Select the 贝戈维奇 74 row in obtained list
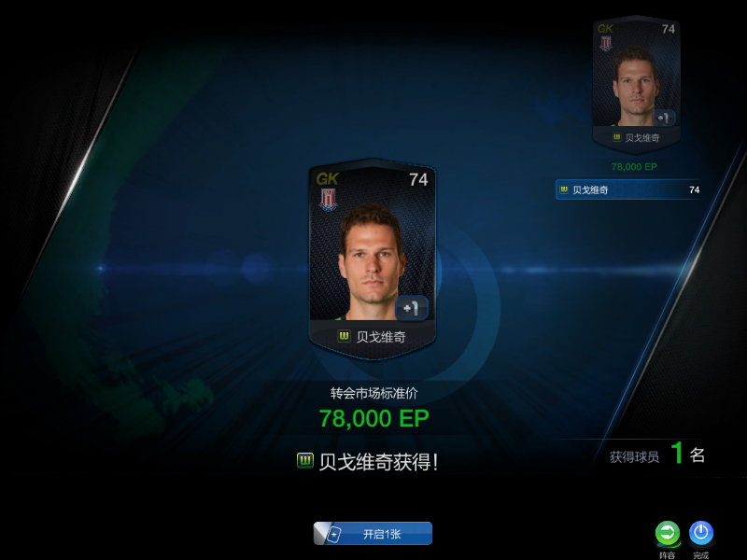The image size is (747, 560). (x=629, y=189)
